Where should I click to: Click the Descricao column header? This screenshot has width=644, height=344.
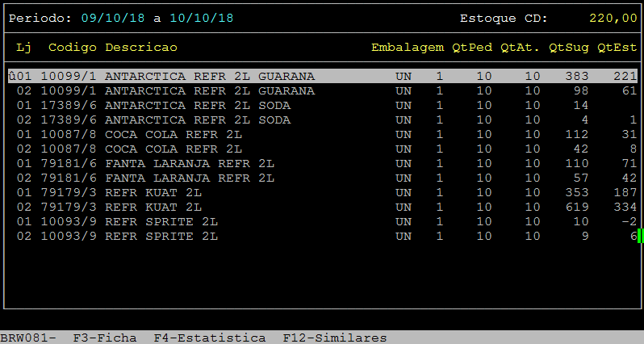coord(141,48)
